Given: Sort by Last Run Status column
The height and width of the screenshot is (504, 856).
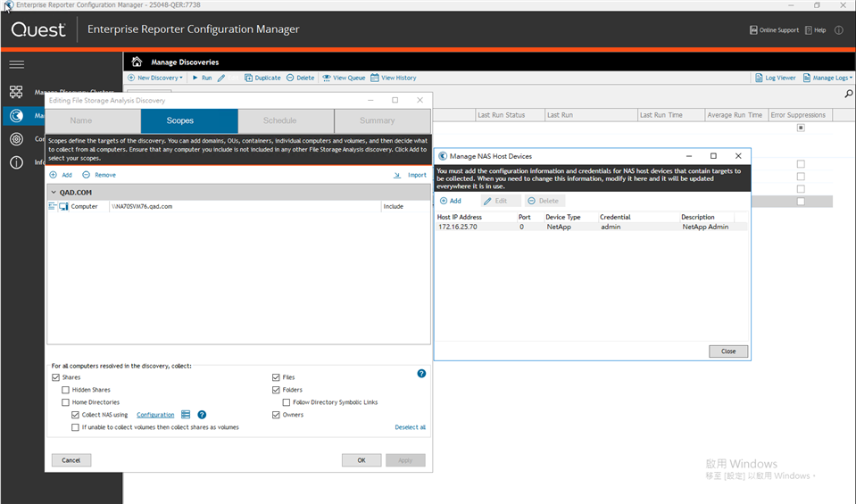Looking at the screenshot, I should 510,115.
